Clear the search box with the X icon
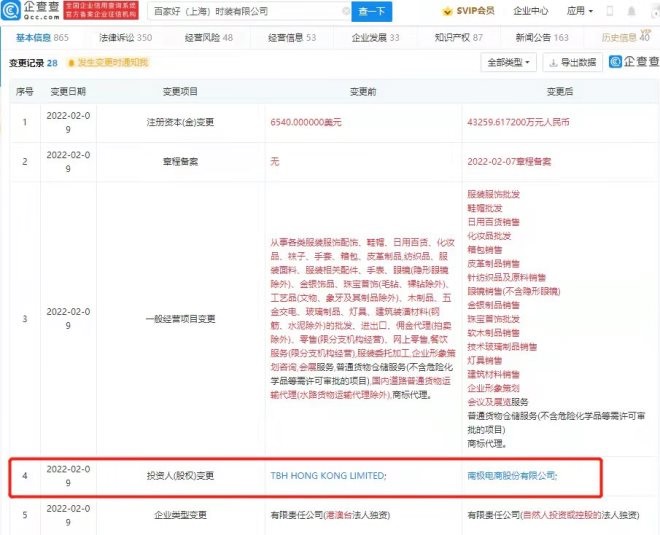This screenshot has height=535, width=660. [x=344, y=13]
